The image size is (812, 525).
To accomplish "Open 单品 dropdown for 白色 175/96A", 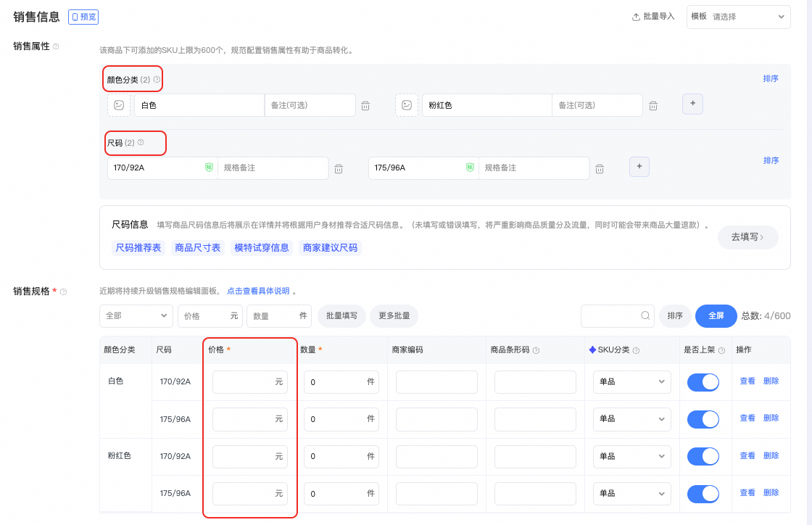I will tap(631, 419).
